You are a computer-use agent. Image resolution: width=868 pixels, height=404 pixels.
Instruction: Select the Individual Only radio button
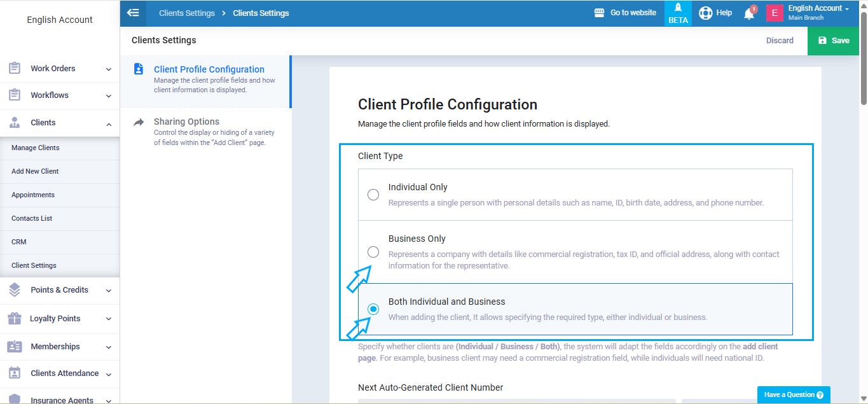point(373,195)
